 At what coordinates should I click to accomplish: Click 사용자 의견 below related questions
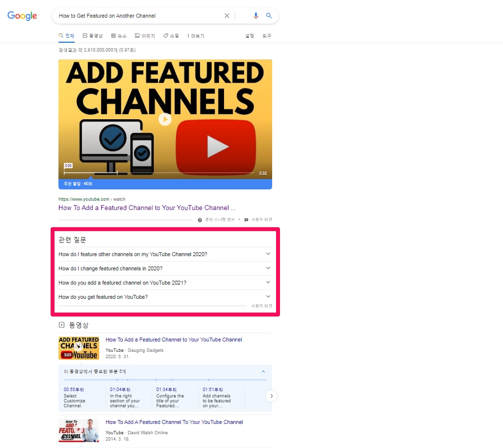click(x=261, y=306)
